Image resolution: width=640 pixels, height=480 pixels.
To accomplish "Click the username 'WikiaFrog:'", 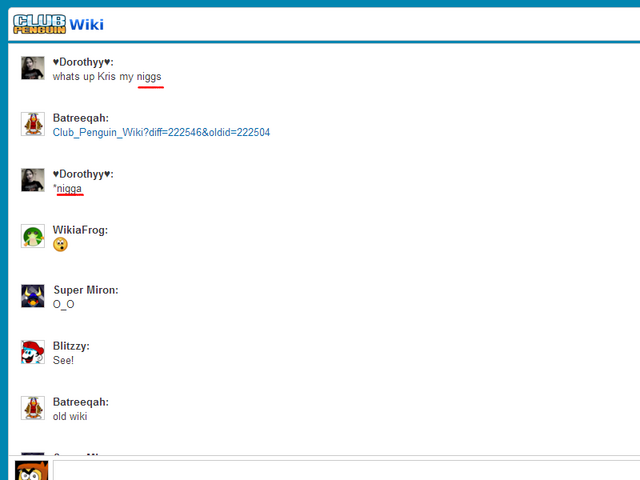I will tap(80, 230).
